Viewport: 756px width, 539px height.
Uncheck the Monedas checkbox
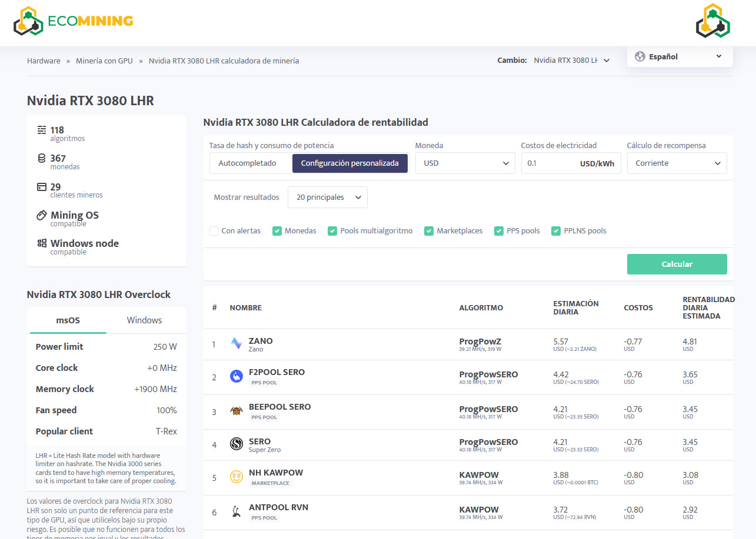coord(277,231)
